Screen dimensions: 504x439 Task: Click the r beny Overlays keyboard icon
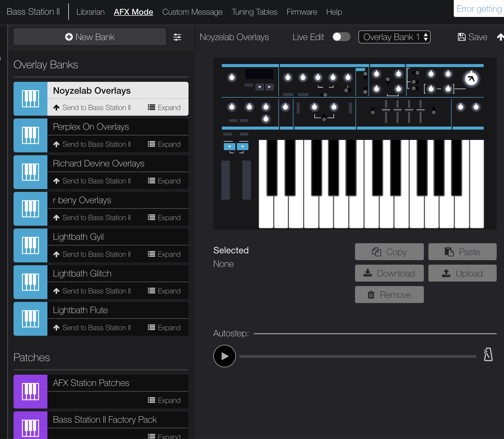[x=30, y=209]
